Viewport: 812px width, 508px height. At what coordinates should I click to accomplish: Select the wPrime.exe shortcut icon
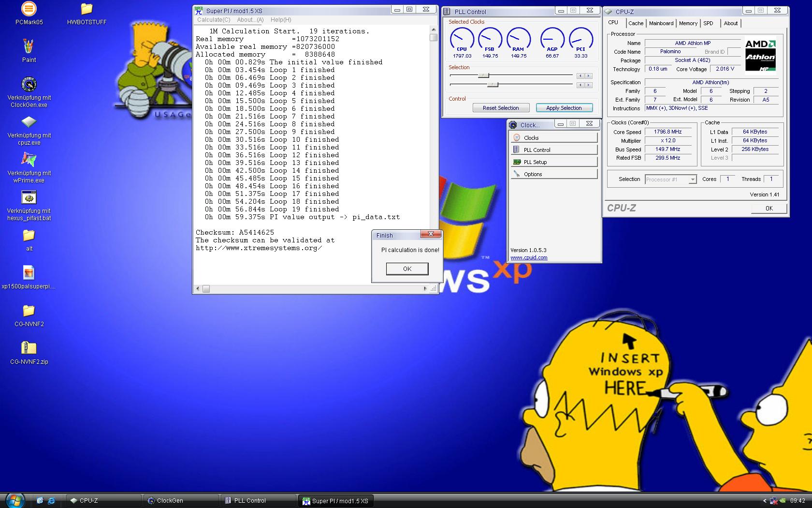click(29, 160)
